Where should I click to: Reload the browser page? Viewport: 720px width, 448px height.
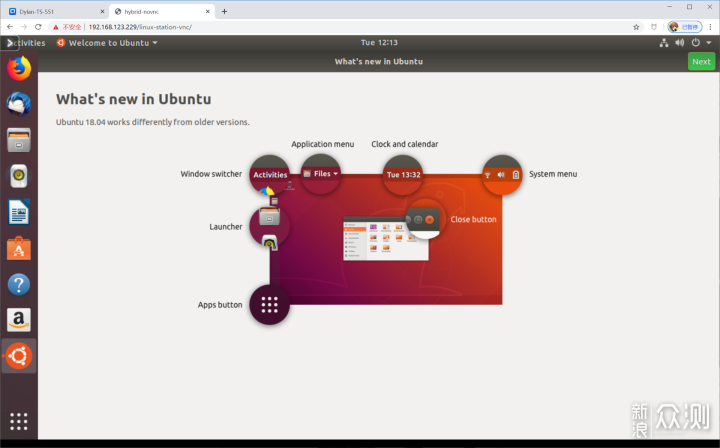(x=38, y=27)
